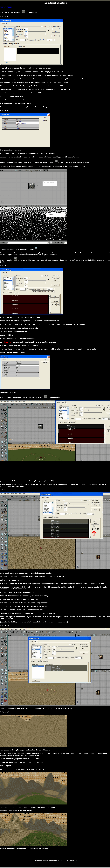Click the Soft Selection Select button in Picture 8

56,31
